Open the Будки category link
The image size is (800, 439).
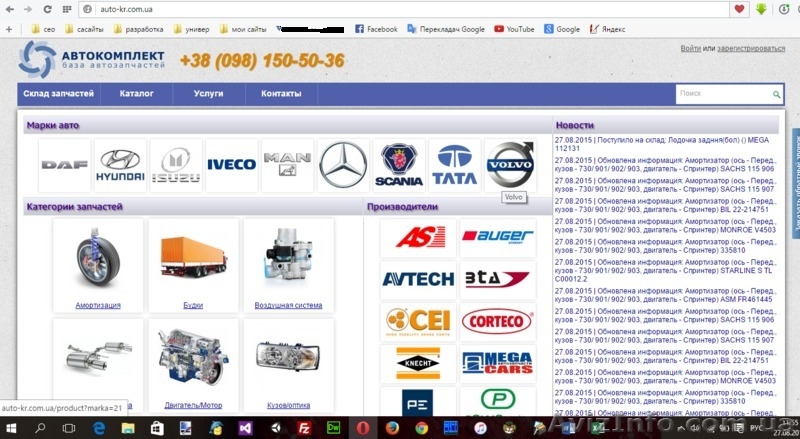click(193, 305)
